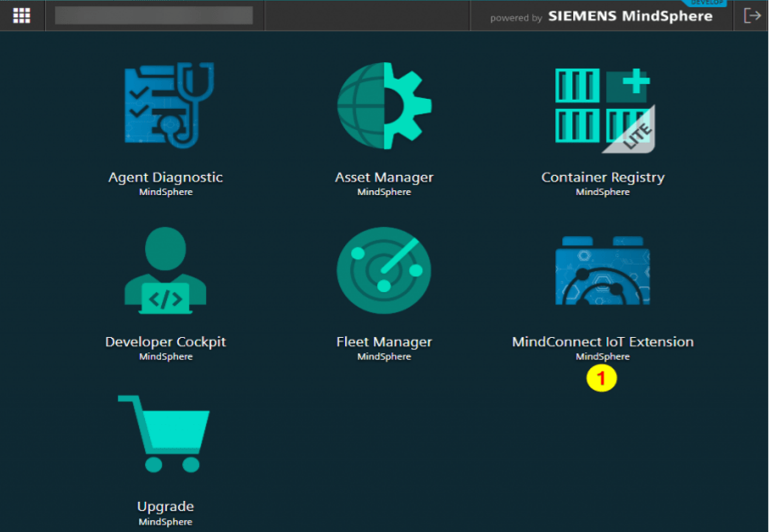The width and height of the screenshot is (769, 532).
Task: Open "MindConnect IoT Extension" via its title
Action: click(603, 342)
